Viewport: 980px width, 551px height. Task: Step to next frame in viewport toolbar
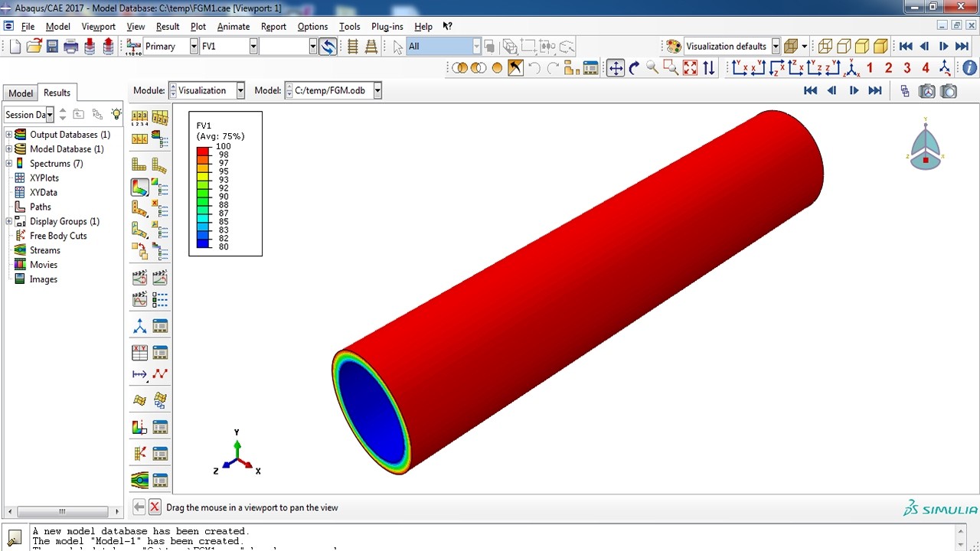tap(854, 90)
